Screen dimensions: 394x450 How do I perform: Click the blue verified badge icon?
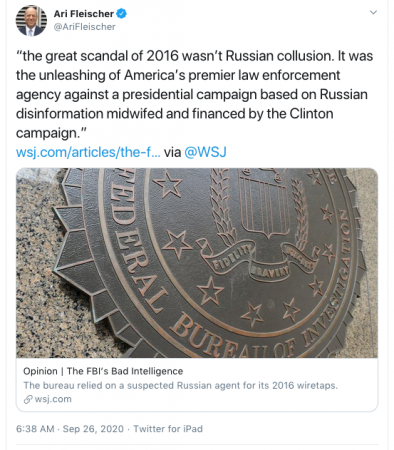pos(121,14)
